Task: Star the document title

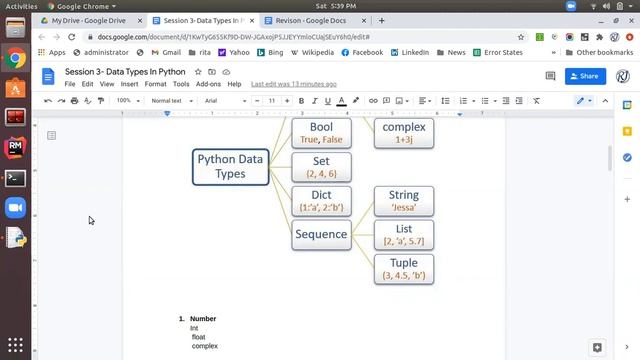Action: tap(198, 72)
